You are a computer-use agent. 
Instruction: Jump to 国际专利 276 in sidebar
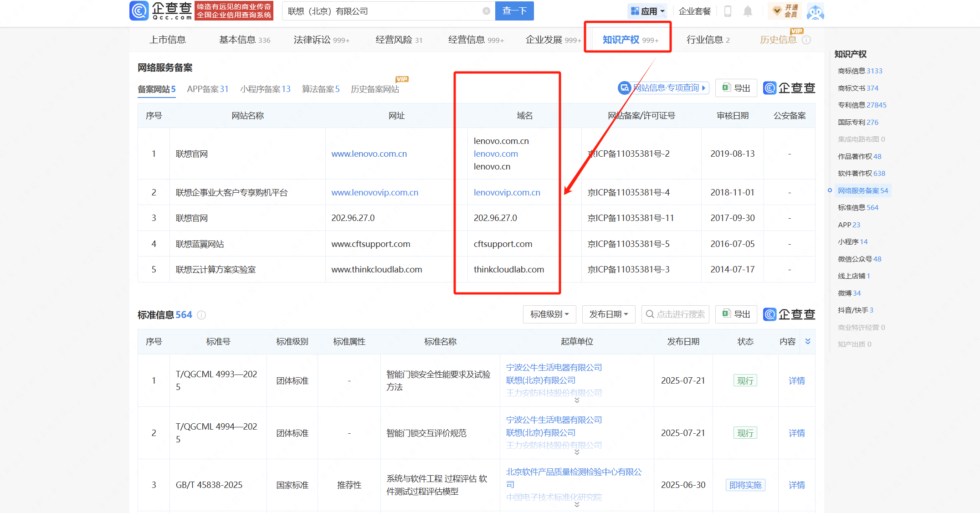click(858, 122)
